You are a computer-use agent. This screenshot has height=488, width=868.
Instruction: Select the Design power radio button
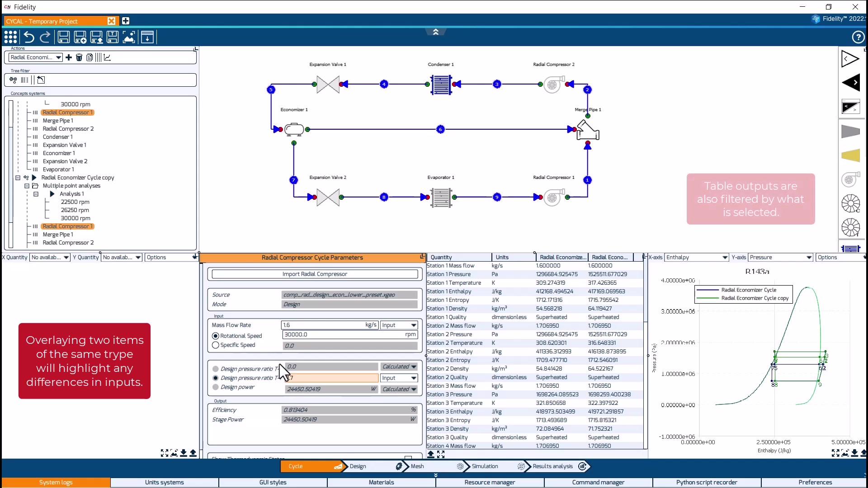(x=216, y=387)
